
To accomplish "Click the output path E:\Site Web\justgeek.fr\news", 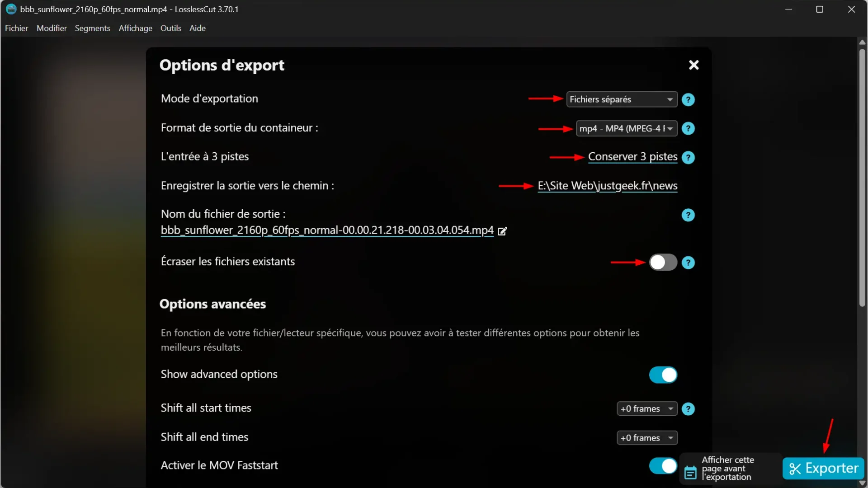I will click(x=607, y=186).
